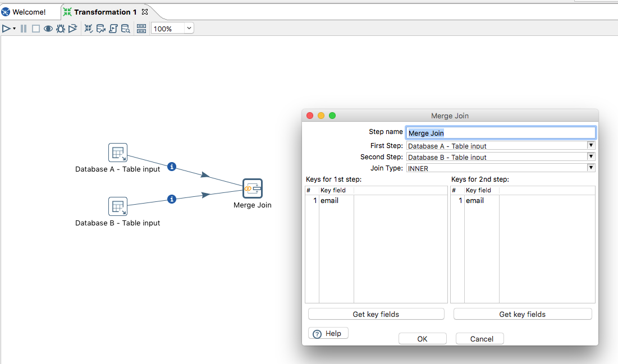The width and height of the screenshot is (618, 364).
Task: Click the Merge Join step label
Action: pos(252,205)
